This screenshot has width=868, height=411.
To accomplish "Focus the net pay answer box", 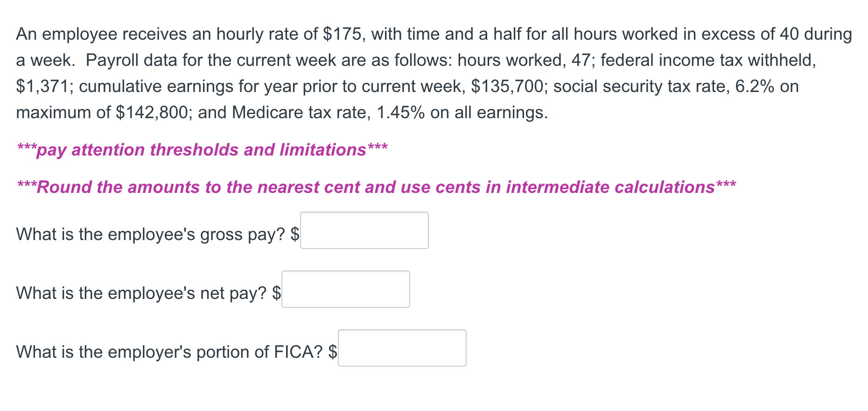I will click(x=346, y=289).
